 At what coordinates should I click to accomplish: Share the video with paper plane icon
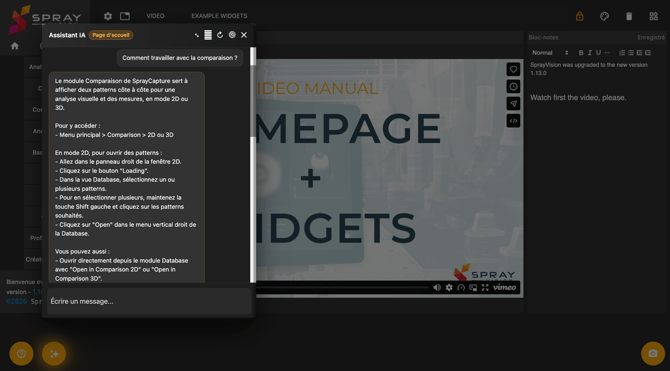coord(514,103)
